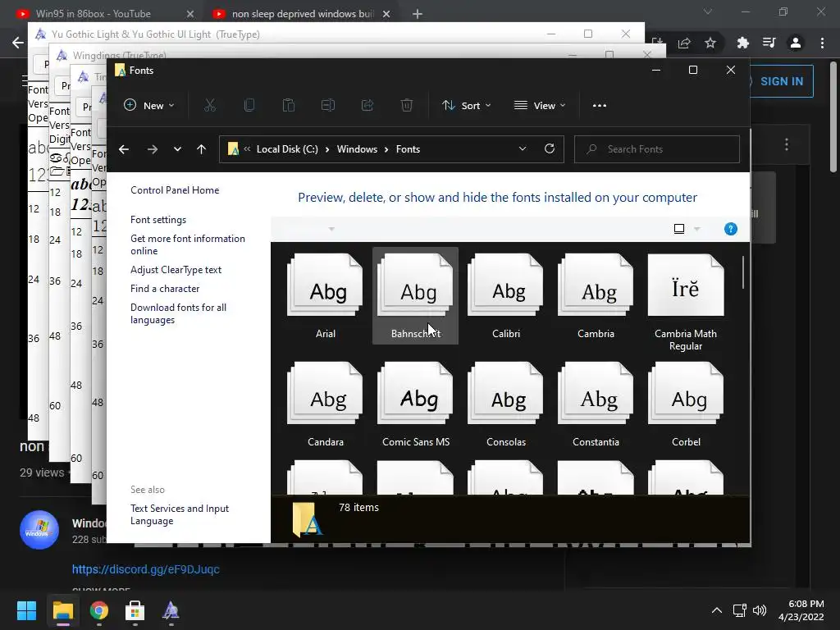Select the Comic Sans MS font
Screen dimensions: 840x630
[415, 404]
